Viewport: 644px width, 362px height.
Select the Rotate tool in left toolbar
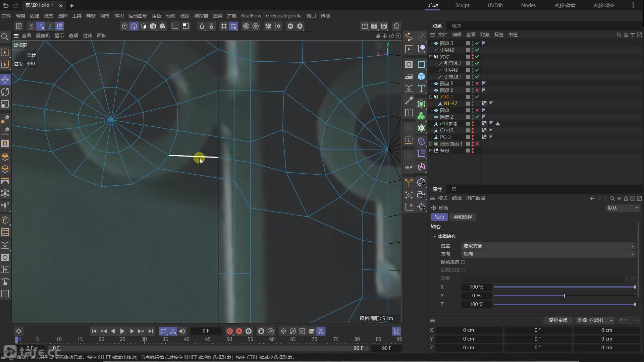[x=5, y=92]
